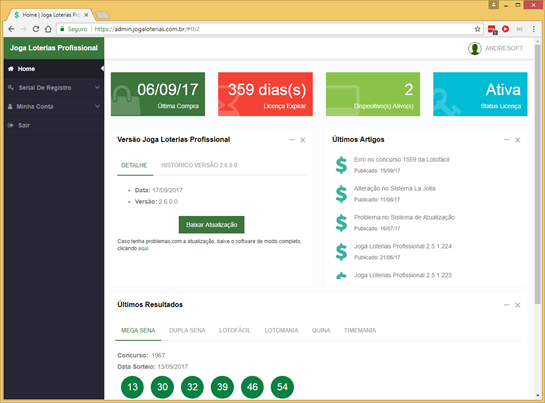Click the grey signal extension icon

pyautogui.click(x=519, y=29)
